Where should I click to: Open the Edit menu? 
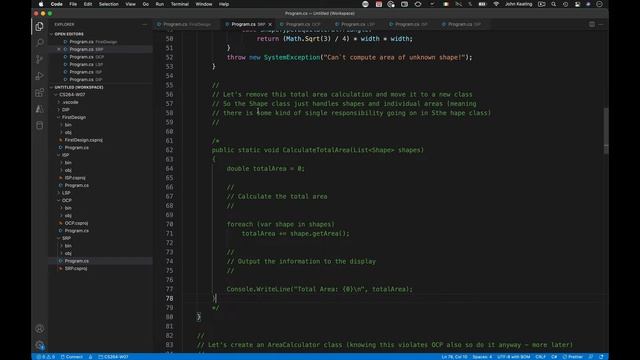(88, 4)
